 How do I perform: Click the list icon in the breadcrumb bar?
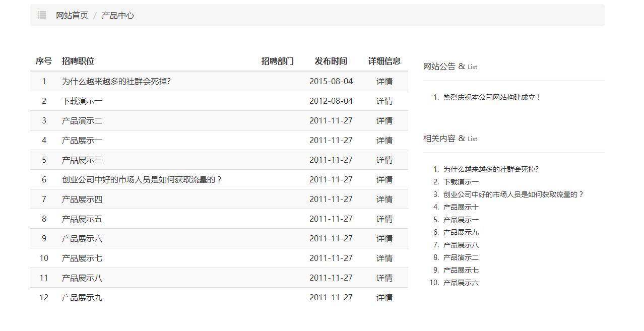pos(42,15)
